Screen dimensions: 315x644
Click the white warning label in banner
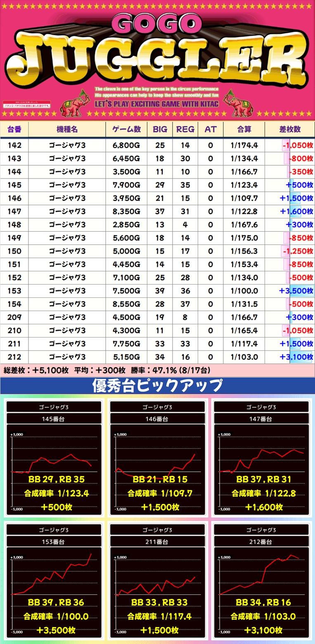tap(26, 105)
